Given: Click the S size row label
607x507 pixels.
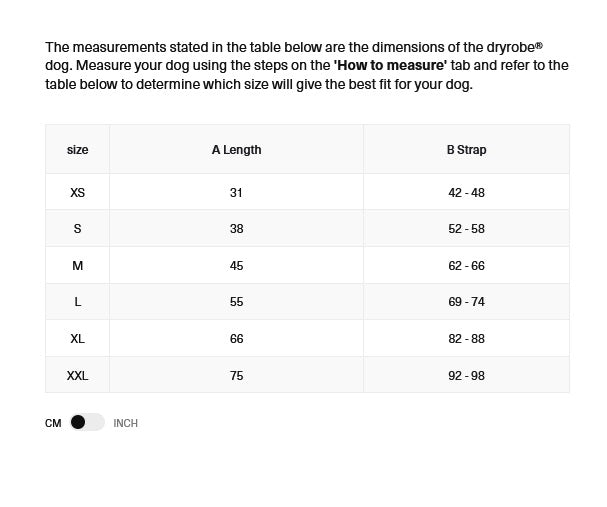Looking at the screenshot, I should click(x=77, y=229).
